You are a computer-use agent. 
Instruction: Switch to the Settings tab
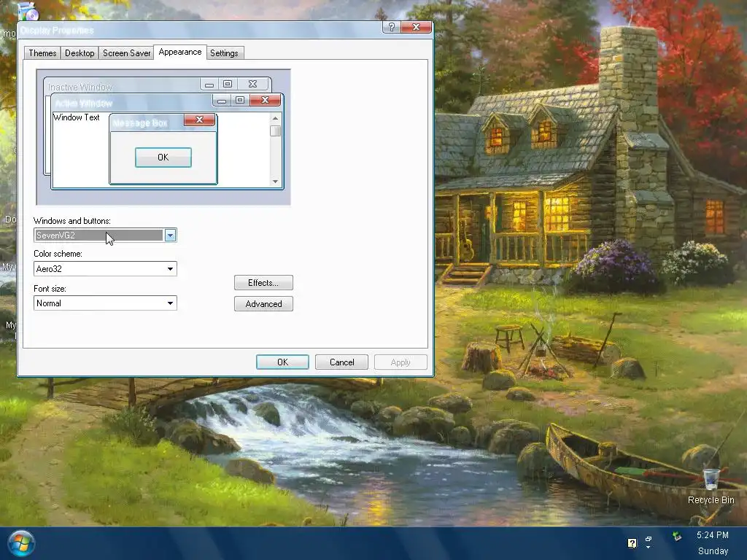click(x=224, y=52)
